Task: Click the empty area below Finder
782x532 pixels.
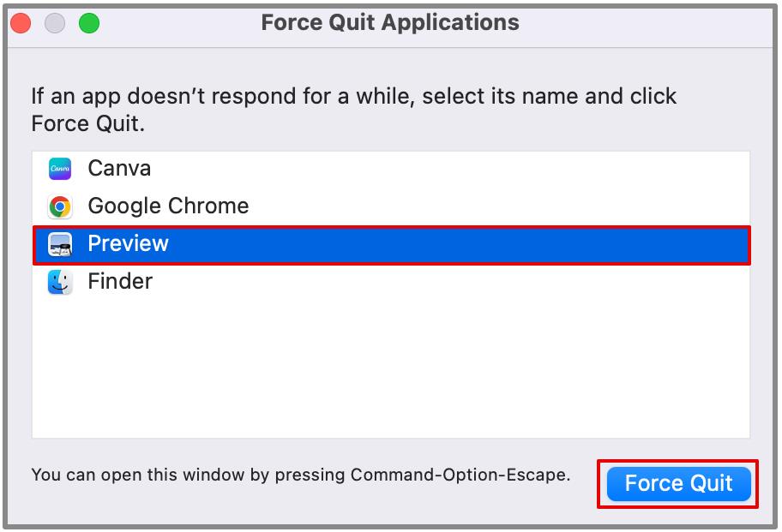Action: coord(391,368)
